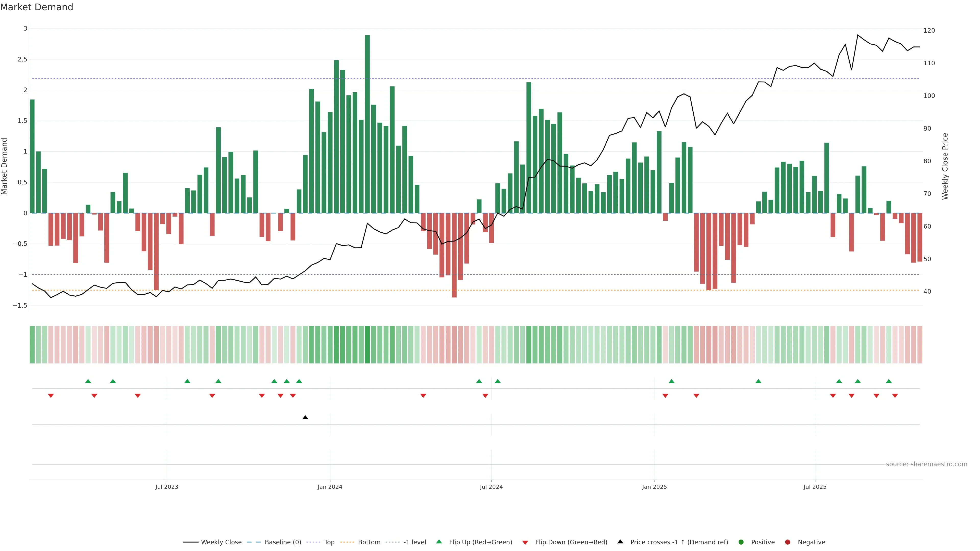Click the Weekly Close Price axis title
Image resolution: width=980 pixels, height=551 pixels.
pos(945,166)
